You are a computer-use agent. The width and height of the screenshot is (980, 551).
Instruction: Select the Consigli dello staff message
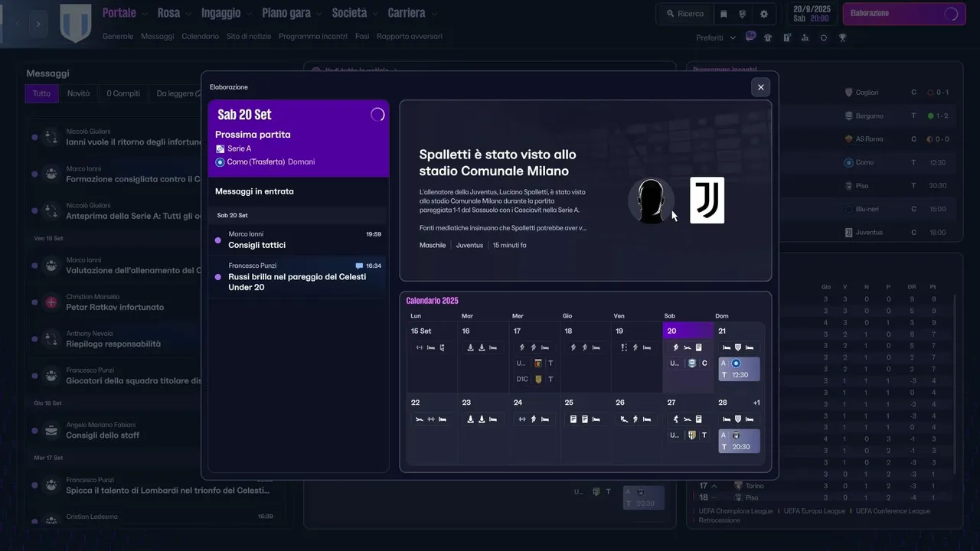pyautogui.click(x=103, y=435)
